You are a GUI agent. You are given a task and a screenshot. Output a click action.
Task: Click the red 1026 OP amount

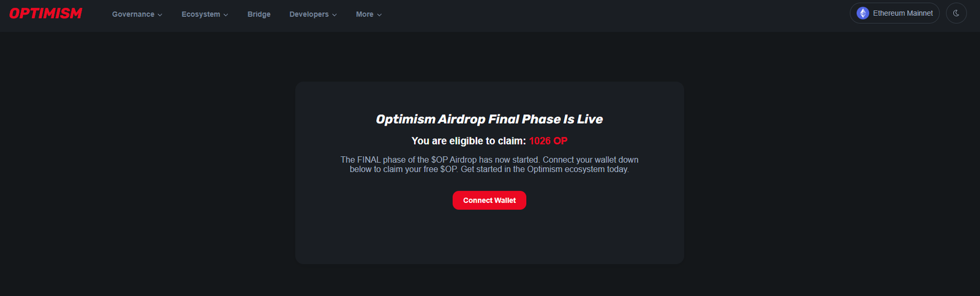[548, 141]
